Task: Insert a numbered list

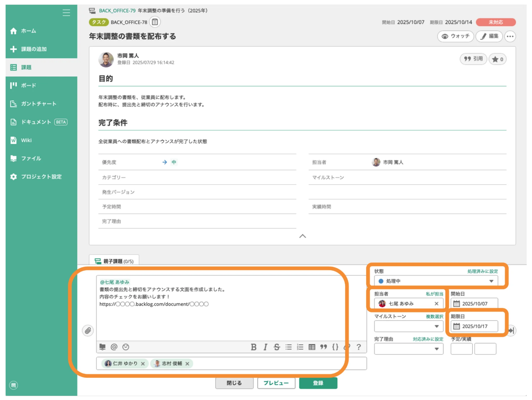Action: pos(300,347)
